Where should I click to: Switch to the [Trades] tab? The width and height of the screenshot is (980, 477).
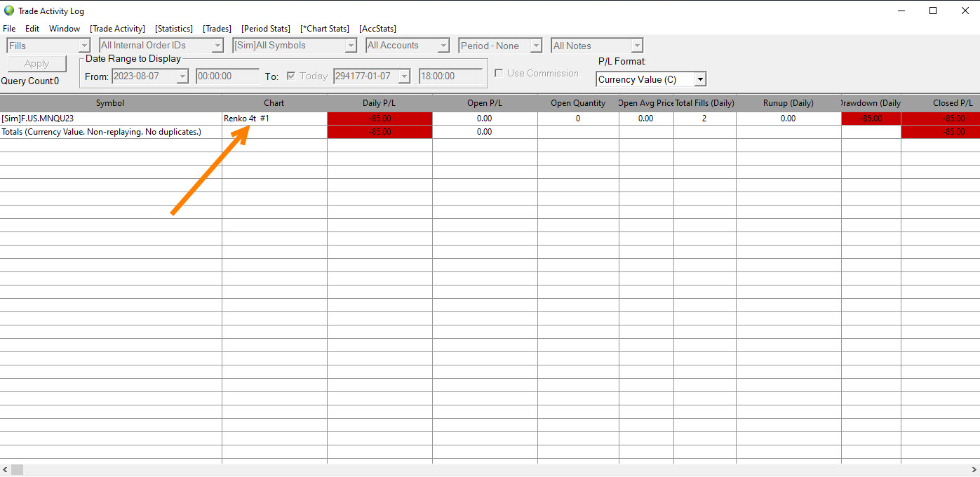[x=217, y=29]
